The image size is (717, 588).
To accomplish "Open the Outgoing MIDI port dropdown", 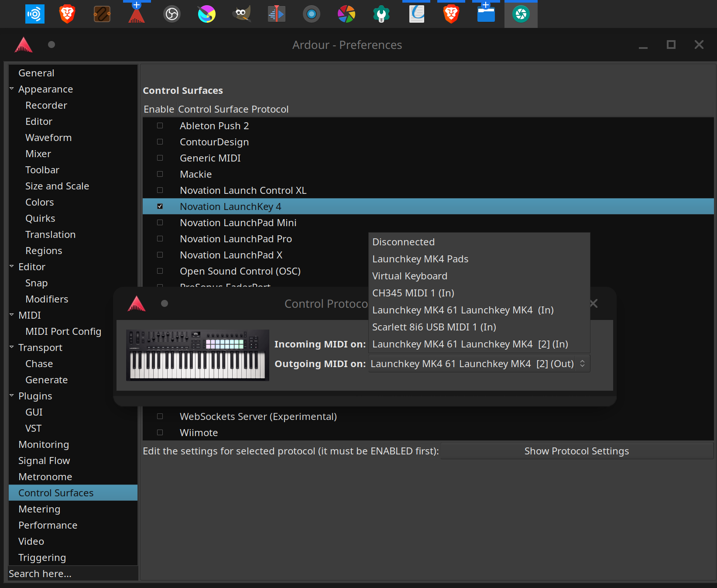I will tap(479, 364).
